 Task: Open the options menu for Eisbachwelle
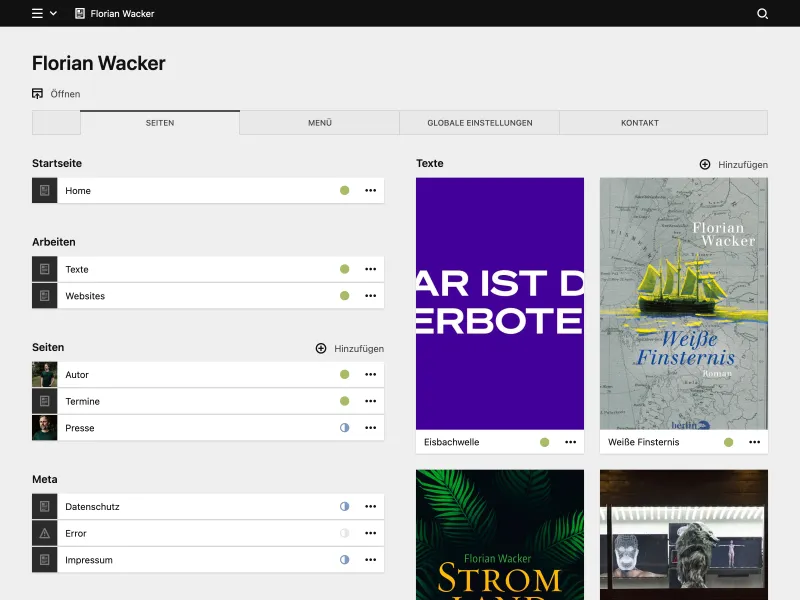click(x=571, y=441)
